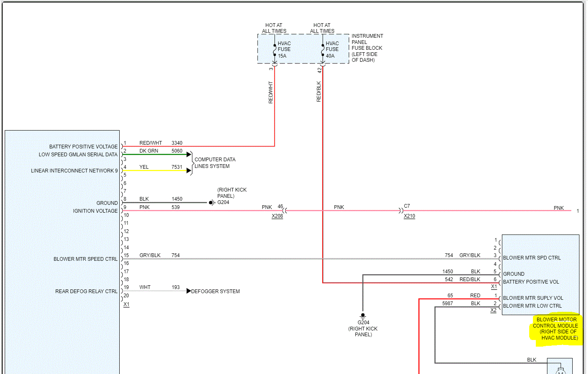
Task: Click the red RED/WHT vertical wire
Action: [275, 106]
